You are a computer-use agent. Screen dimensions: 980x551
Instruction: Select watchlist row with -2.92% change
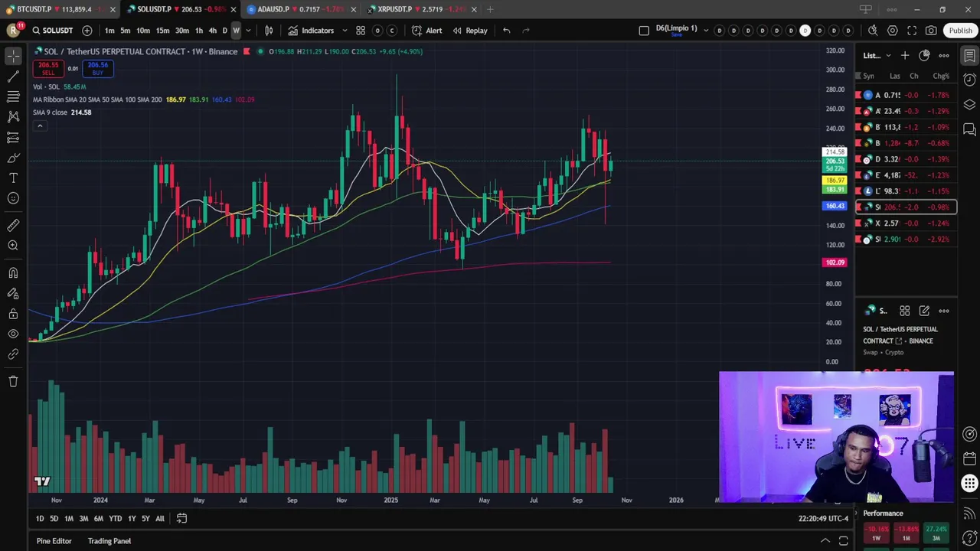pos(906,240)
